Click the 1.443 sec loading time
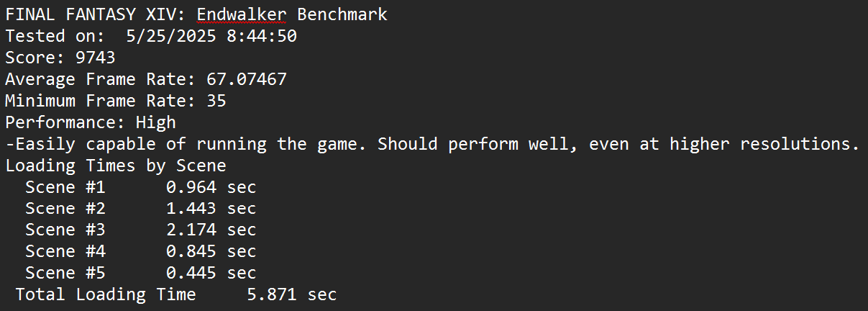The width and height of the screenshot is (868, 311). pyautogui.click(x=211, y=209)
